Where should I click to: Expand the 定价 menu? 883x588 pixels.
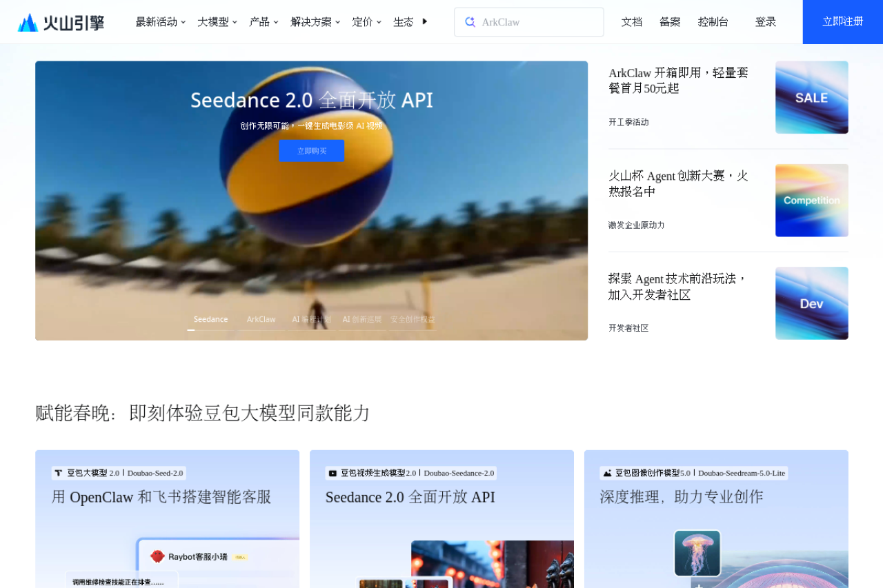point(366,22)
